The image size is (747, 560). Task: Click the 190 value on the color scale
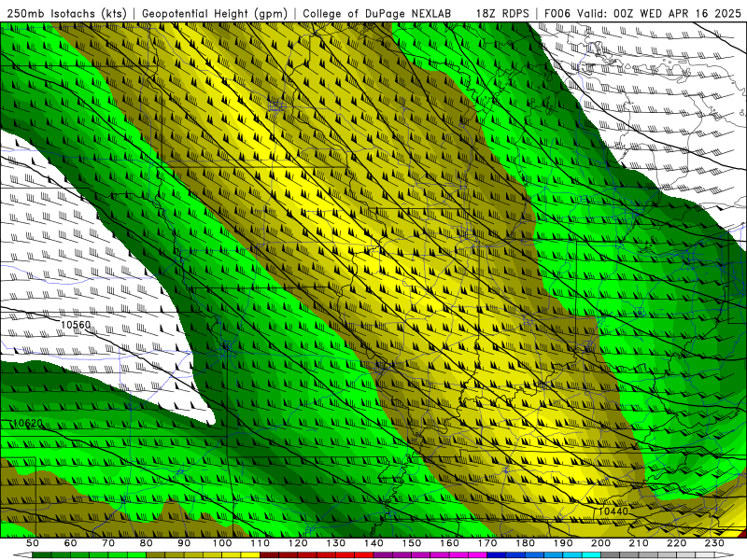click(563, 543)
